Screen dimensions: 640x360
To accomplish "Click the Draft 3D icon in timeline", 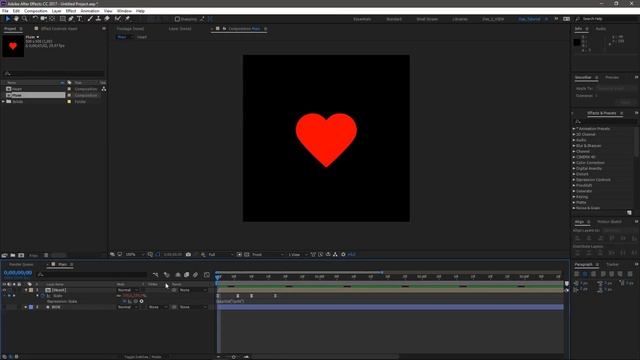I will tap(167, 275).
